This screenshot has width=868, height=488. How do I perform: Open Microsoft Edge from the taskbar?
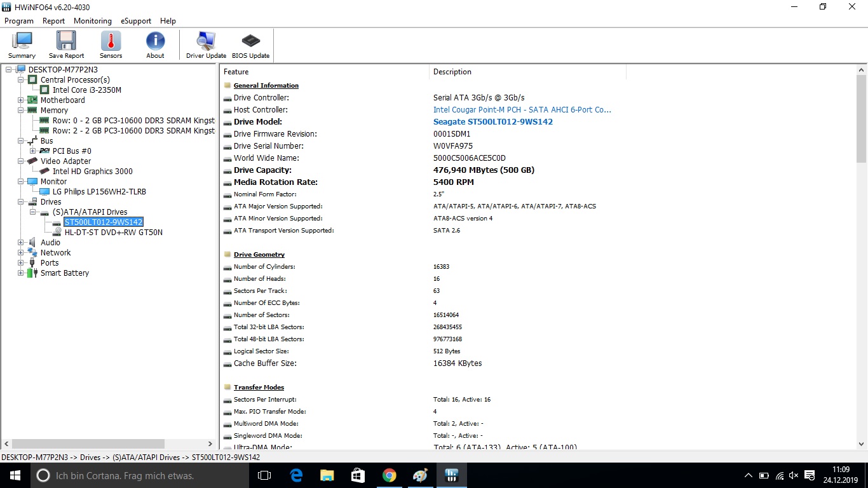(296, 475)
